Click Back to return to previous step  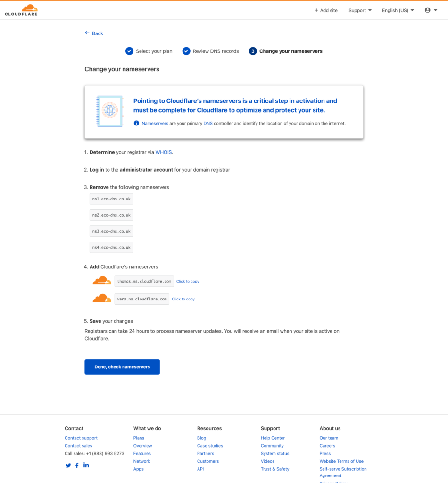[x=93, y=33]
